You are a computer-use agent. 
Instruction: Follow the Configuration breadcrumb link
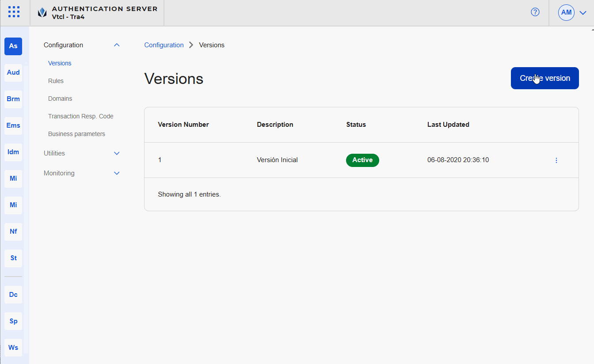click(x=164, y=45)
